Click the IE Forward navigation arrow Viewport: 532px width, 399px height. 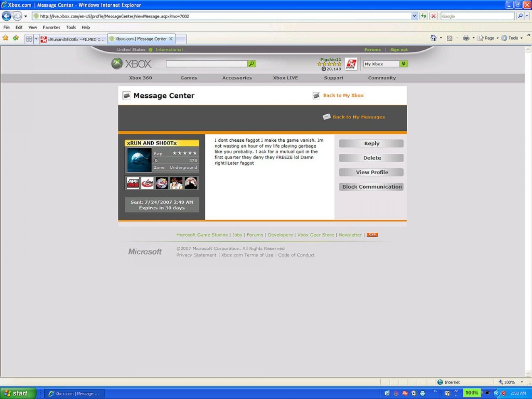pyautogui.click(x=17, y=16)
